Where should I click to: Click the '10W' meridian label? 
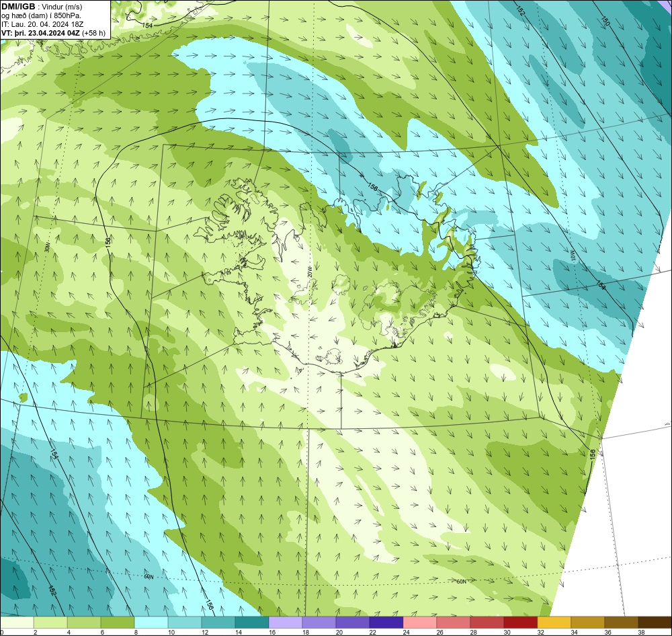(x=572, y=256)
